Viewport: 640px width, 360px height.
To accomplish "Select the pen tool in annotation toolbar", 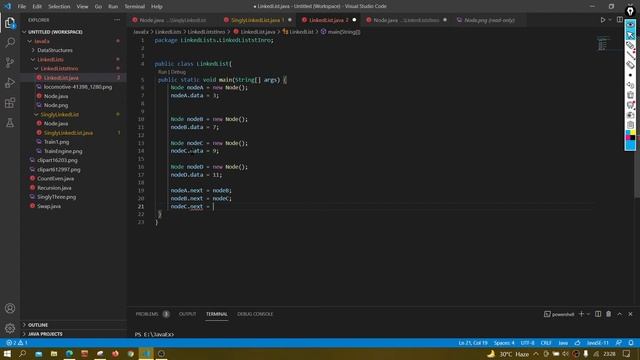I will 630,45.
